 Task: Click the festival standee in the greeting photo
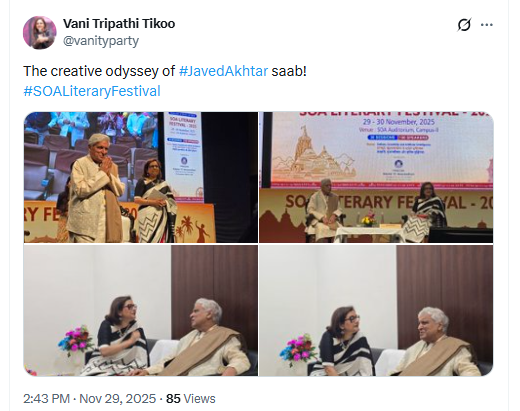(x=183, y=157)
